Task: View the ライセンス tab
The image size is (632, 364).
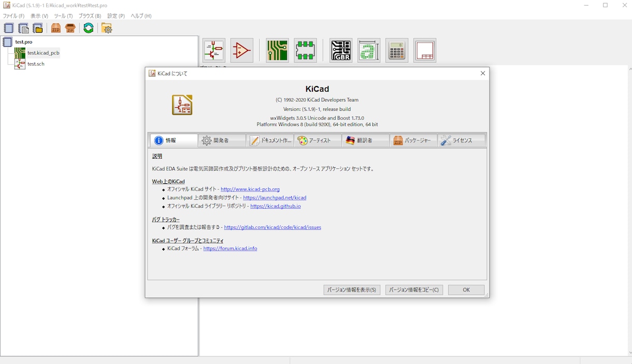Action: 462,140
